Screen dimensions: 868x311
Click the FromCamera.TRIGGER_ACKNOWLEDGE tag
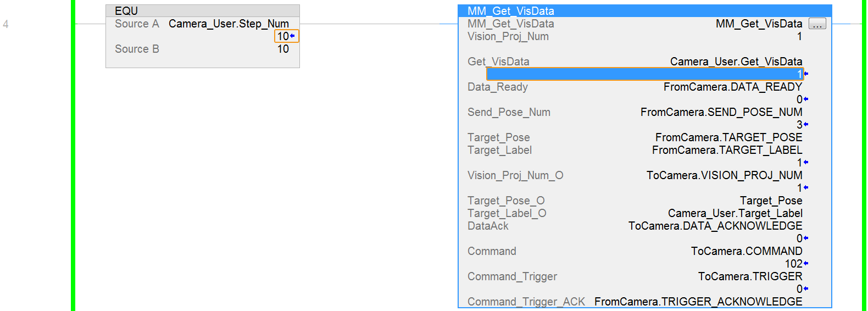point(698,302)
